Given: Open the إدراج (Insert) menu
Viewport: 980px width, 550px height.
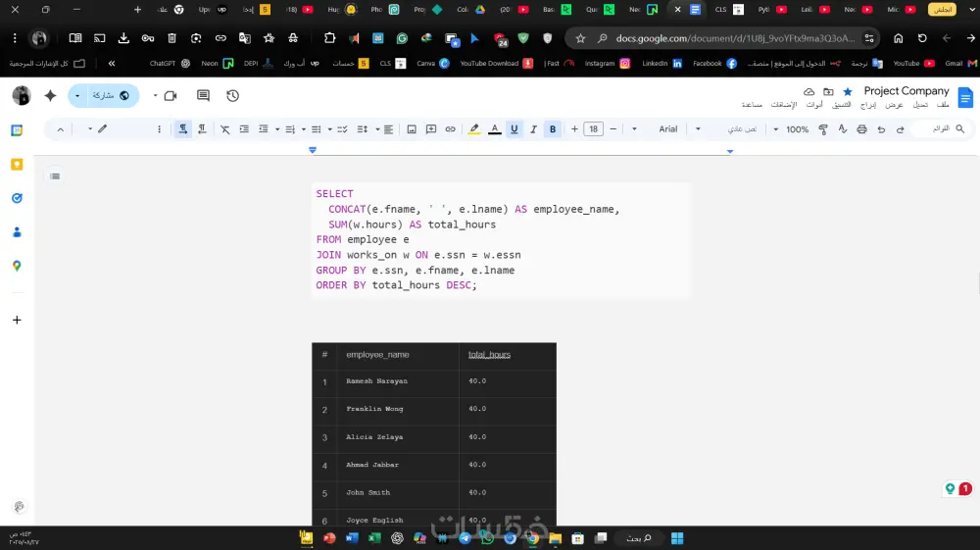Looking at the screenshot, I should click(868, 105).
